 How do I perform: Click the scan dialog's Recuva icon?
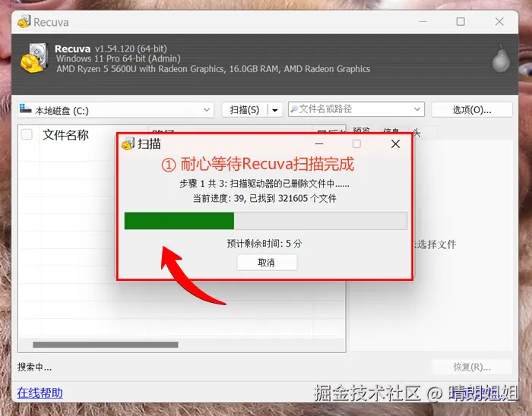point(128,143)
